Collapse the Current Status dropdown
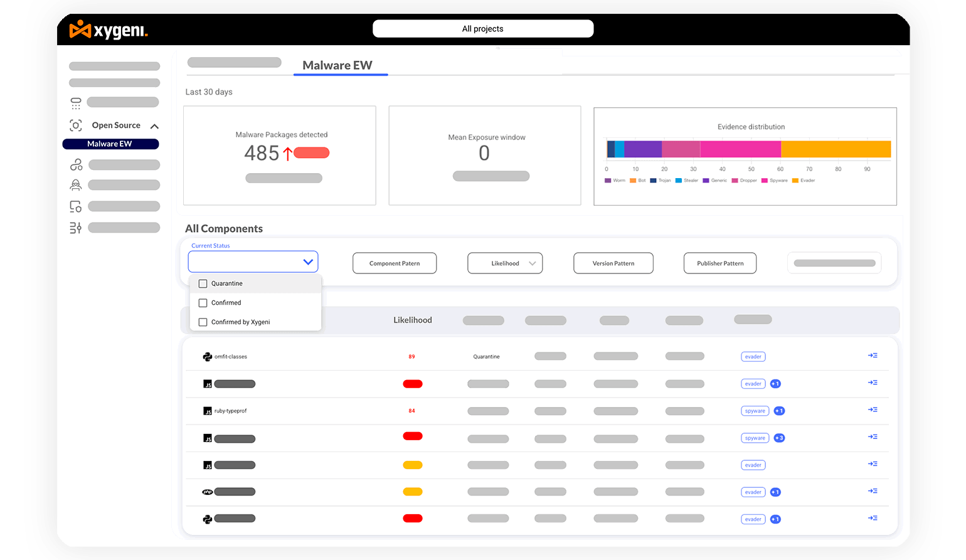The height and width of the screenshot is (560, 966). coord(307,262)
